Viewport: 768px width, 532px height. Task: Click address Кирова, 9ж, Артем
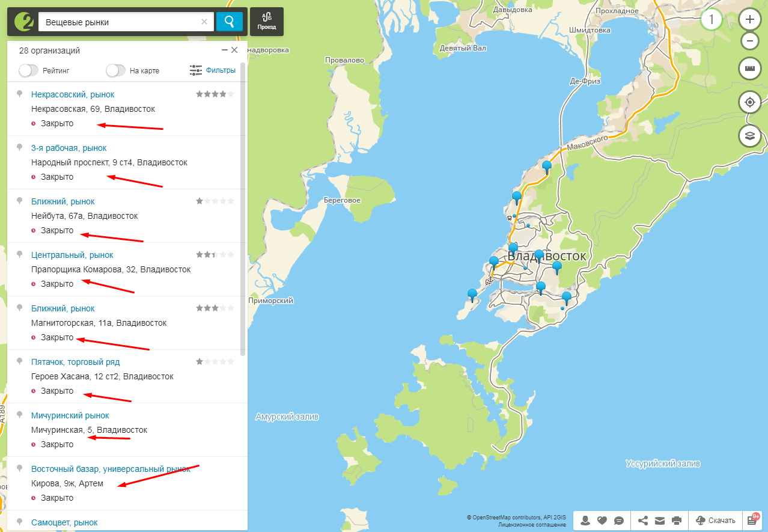point(67,483)
